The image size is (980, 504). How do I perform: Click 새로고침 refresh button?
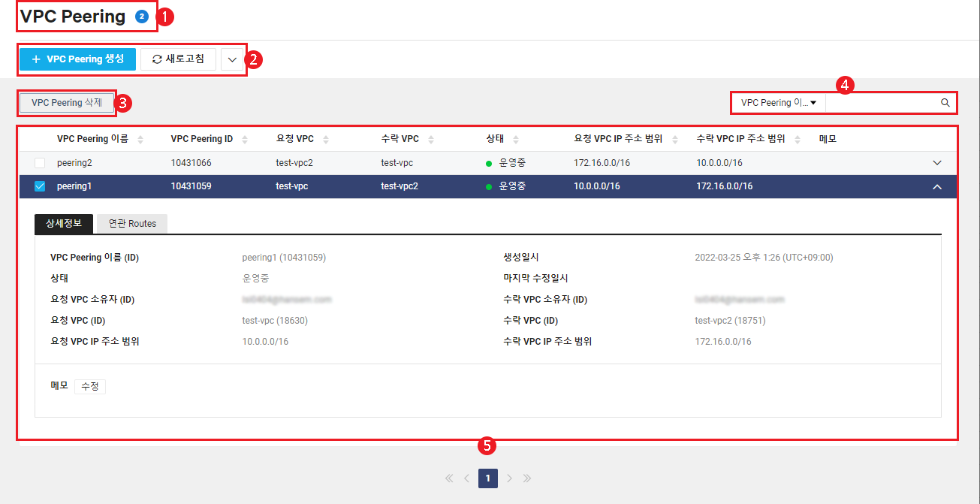point(178,59)
